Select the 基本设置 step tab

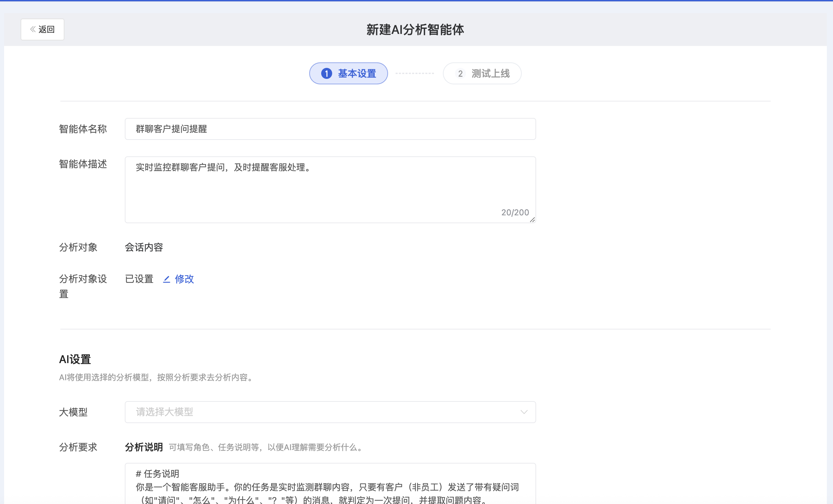coord(348,73)
